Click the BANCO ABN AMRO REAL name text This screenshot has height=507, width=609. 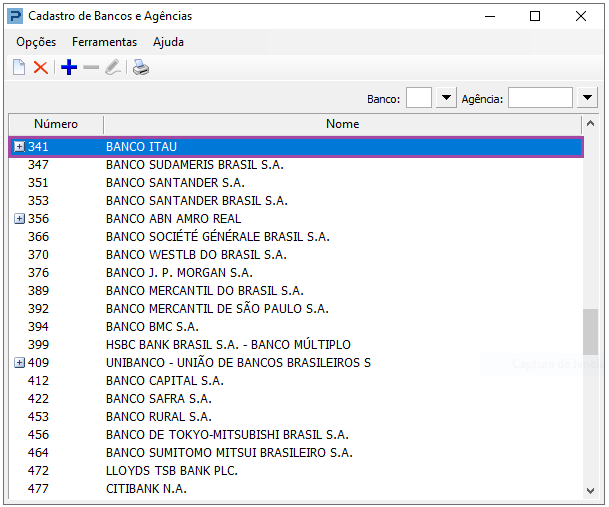[174, 219]
